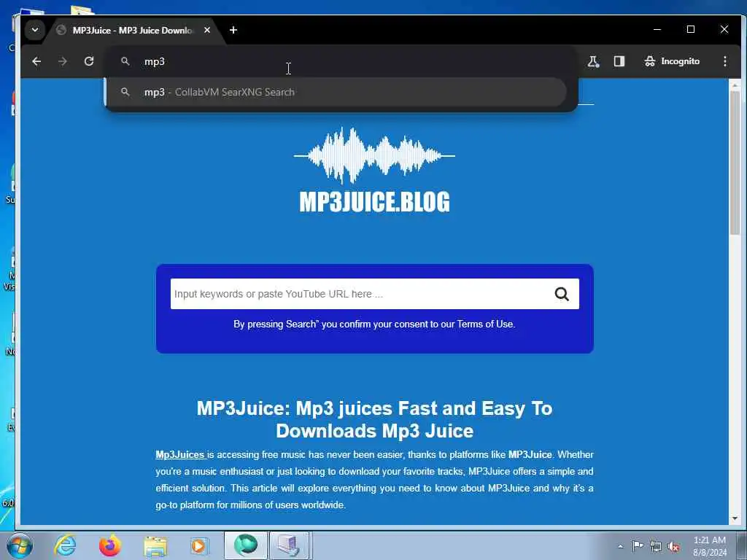Screen dimensions: 747x560
Task: Toggle the browser side panel
Action: click(x=619, y=61)
